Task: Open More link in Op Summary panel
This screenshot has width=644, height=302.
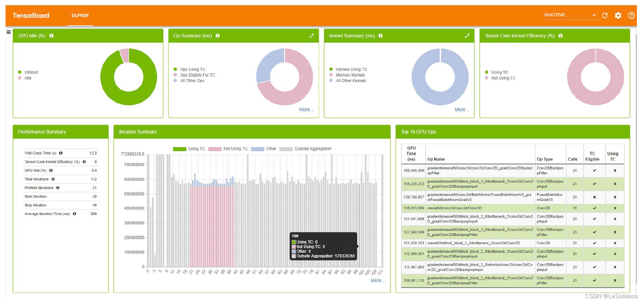Action: click(306, 110)
